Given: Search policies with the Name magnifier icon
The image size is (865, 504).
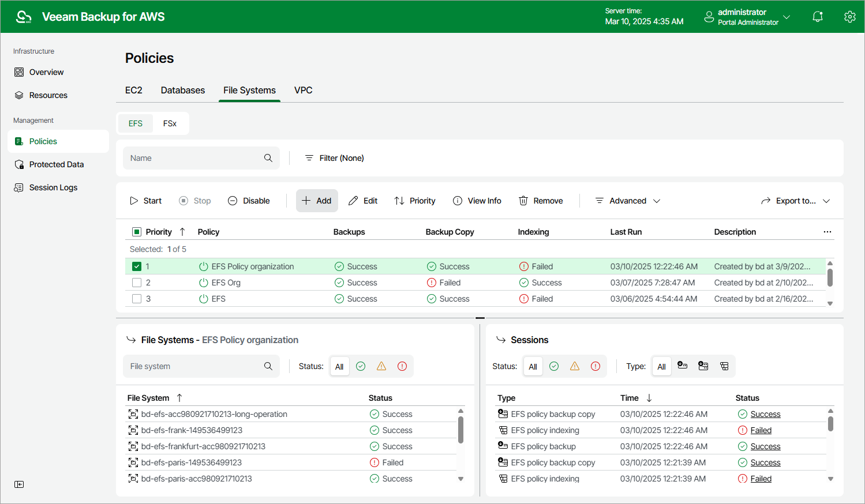Looking at the screenshot, I should (268, 158).
